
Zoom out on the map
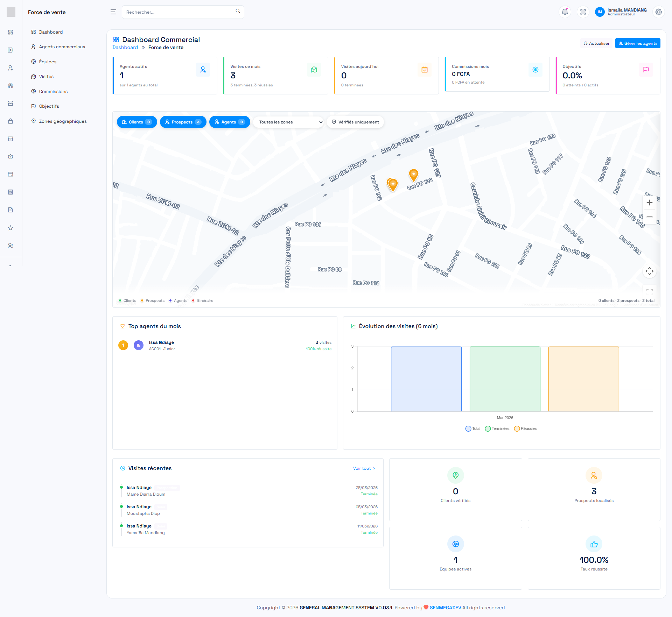[649, 217]
